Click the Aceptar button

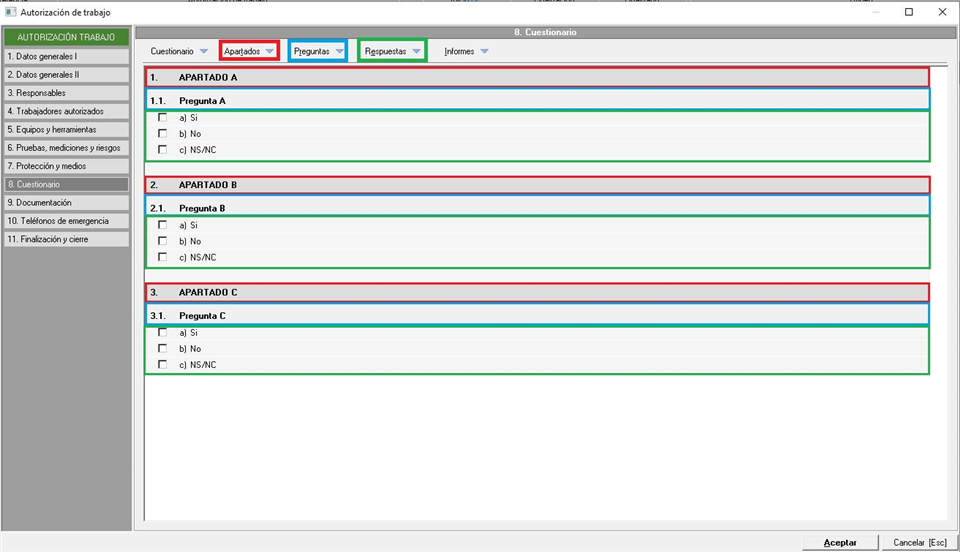[x=839, y=542]
